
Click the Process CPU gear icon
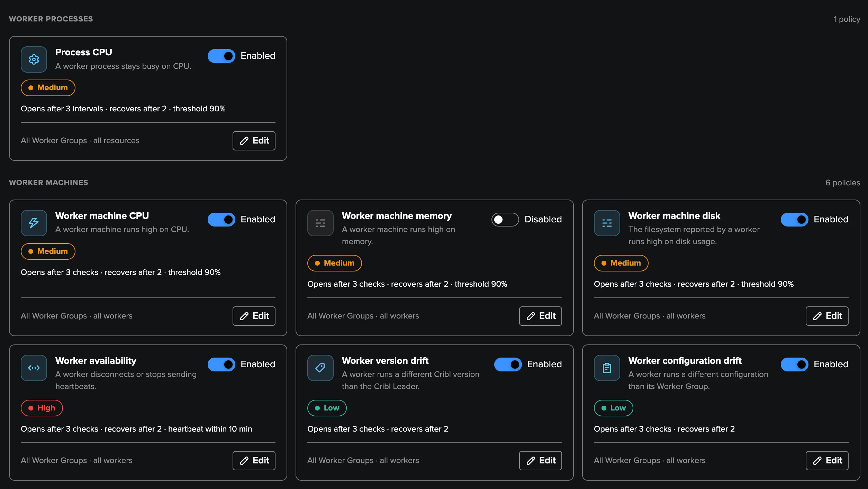click(34, 59)
